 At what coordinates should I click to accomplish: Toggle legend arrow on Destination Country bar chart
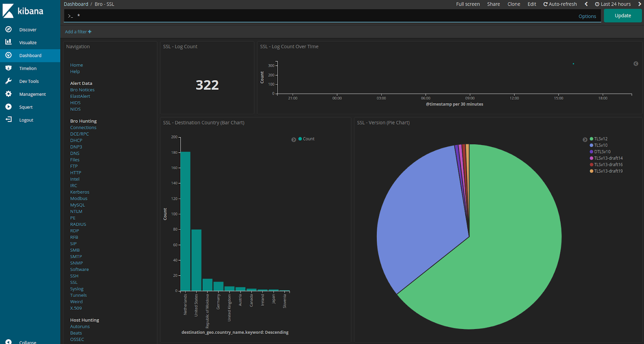[294, 140]
